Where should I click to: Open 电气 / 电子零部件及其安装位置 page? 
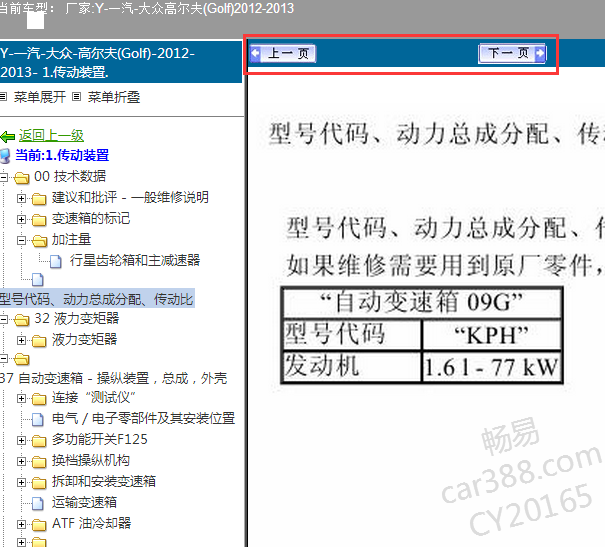coord(144,418)
